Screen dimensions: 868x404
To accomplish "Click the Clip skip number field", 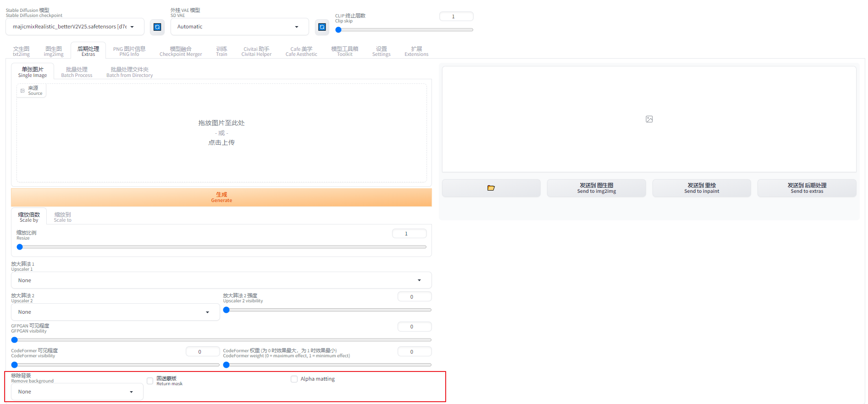I will 456,16.
